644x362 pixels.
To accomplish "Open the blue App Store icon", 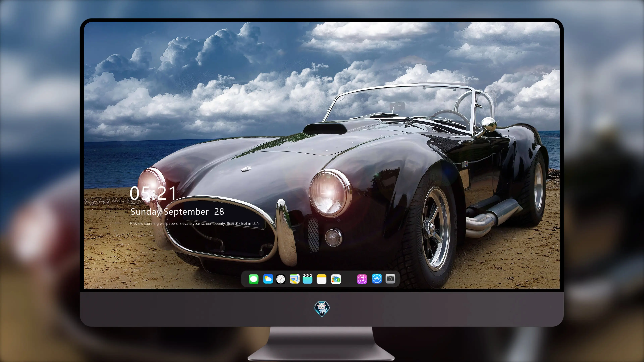I will click(377, 279).
